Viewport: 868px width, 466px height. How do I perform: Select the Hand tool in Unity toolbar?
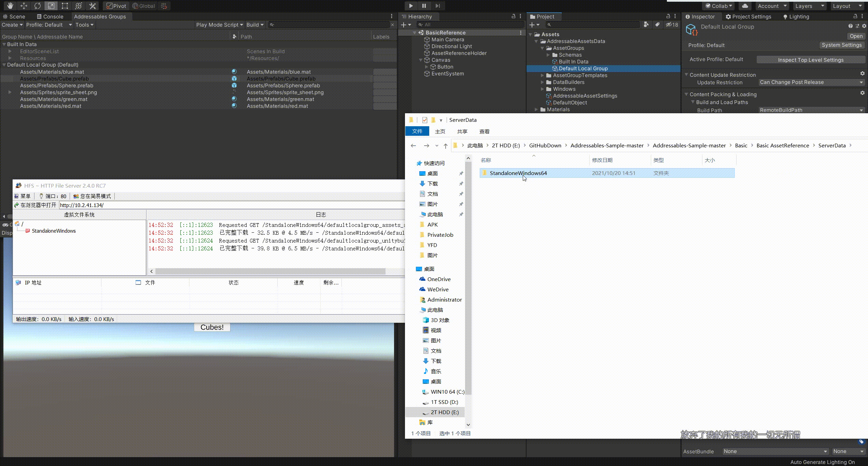tap(10, 6)
